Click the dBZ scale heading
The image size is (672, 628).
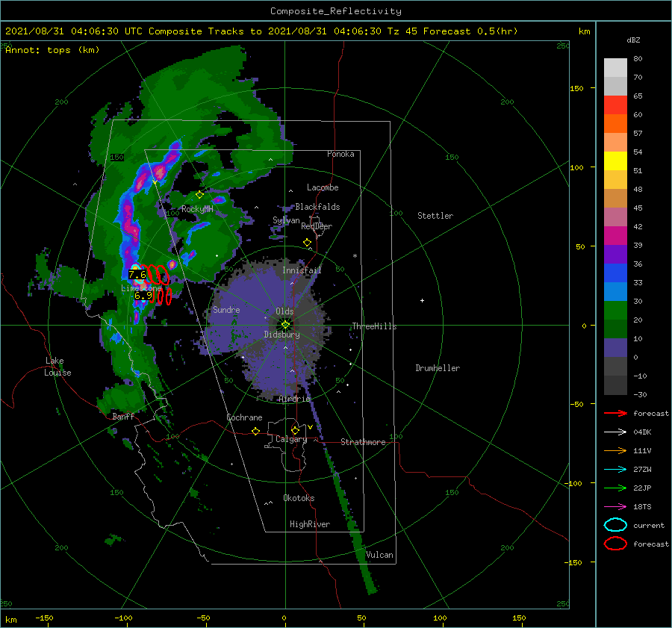633,40
